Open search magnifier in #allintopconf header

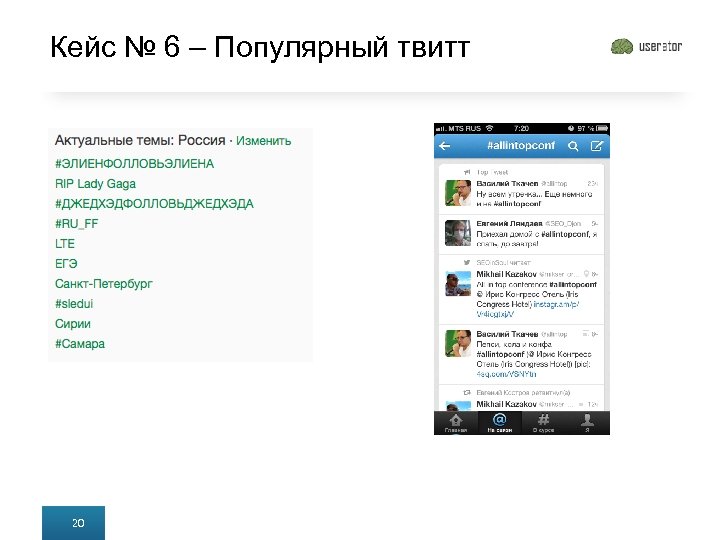pyautogui.click(x=573, y=146)
